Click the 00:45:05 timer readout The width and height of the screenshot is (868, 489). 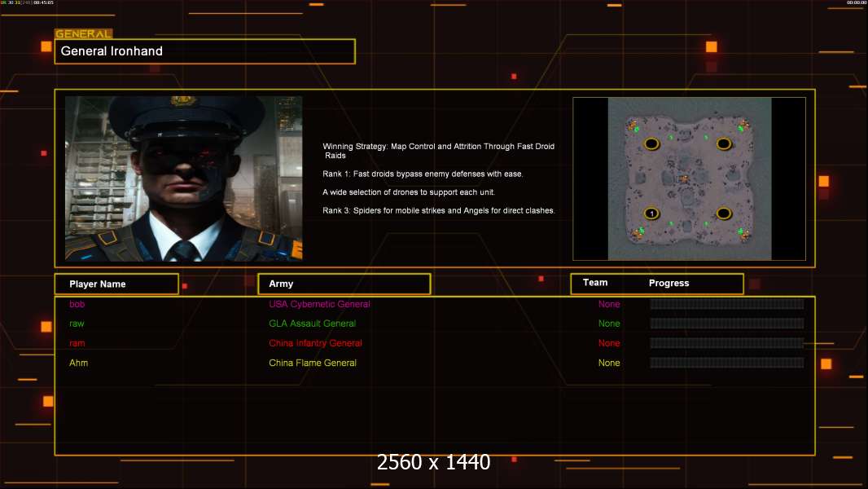44,2
